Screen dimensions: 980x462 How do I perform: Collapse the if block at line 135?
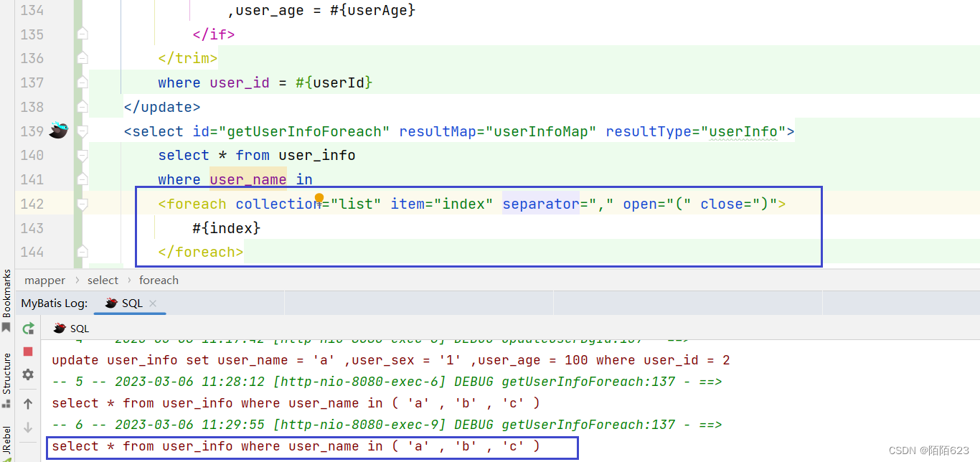click(82, 34)
